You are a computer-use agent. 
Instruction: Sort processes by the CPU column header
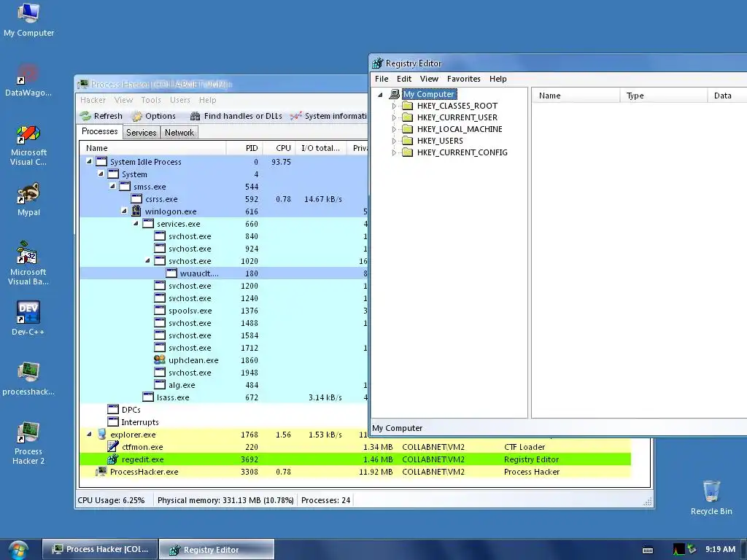point(279,148)
